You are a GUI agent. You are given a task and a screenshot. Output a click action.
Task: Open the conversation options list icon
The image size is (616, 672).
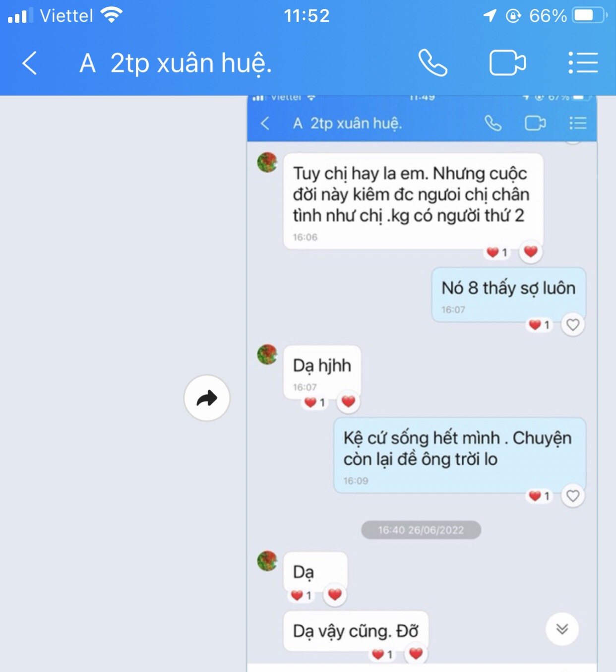click(583, 63)
